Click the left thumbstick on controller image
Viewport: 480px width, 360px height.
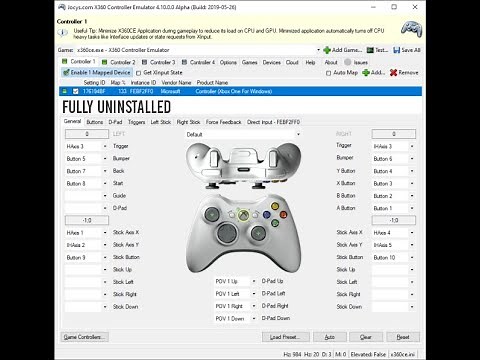(212, 215)
